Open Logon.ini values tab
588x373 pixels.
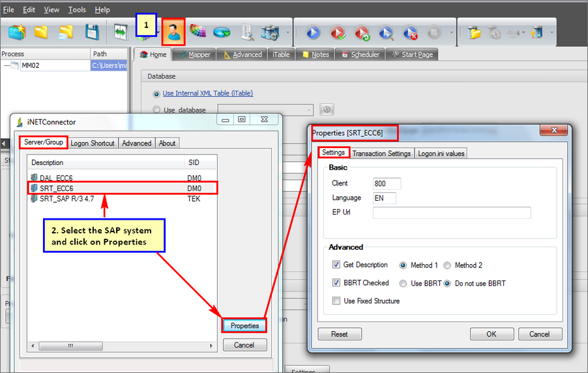441,153
